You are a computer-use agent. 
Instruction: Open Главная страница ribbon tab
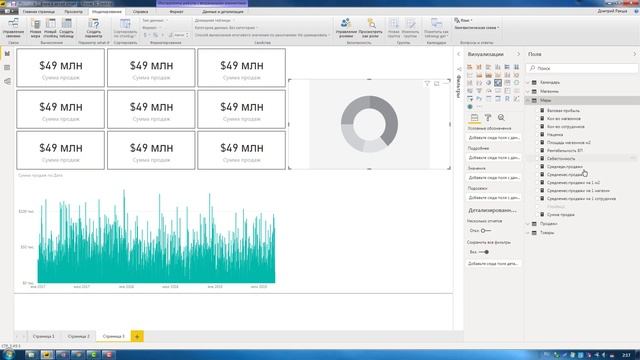click(39, 11)
